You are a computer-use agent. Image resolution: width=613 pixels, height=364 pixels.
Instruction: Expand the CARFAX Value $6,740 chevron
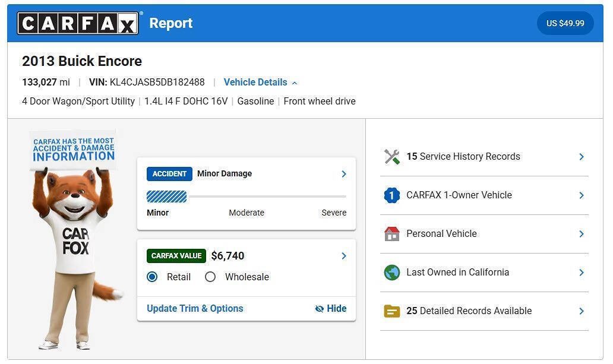[x=344, y=256]
